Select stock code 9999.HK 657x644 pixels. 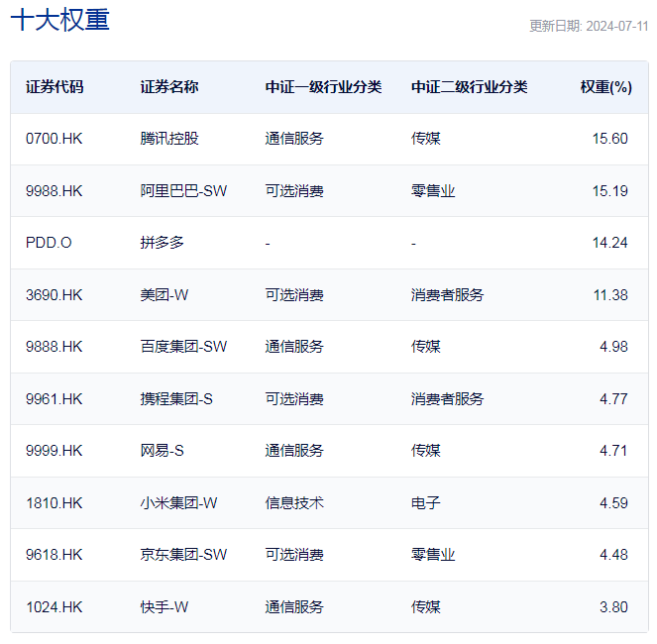tap(55, 451)
